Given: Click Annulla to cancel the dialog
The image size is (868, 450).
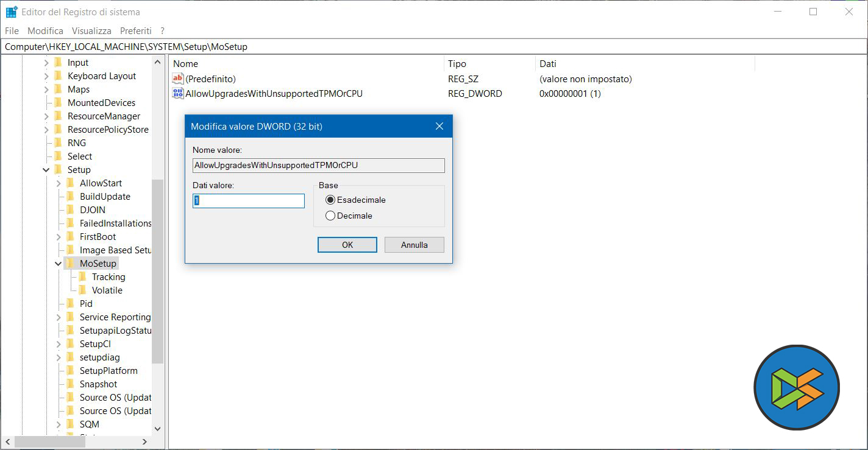Looking at the screenshot, I should (414, 245).
